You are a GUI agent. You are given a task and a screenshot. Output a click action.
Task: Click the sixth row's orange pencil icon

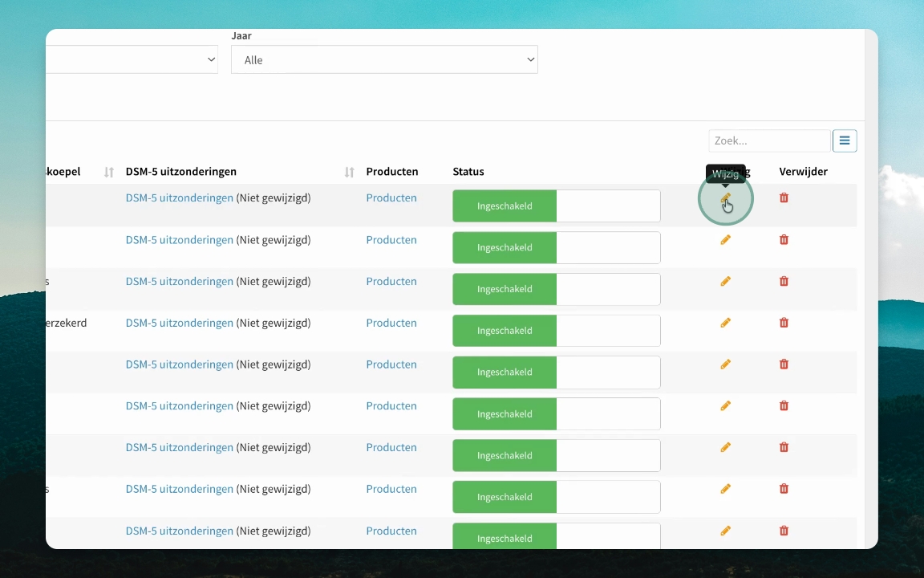[x=725, y=405]
